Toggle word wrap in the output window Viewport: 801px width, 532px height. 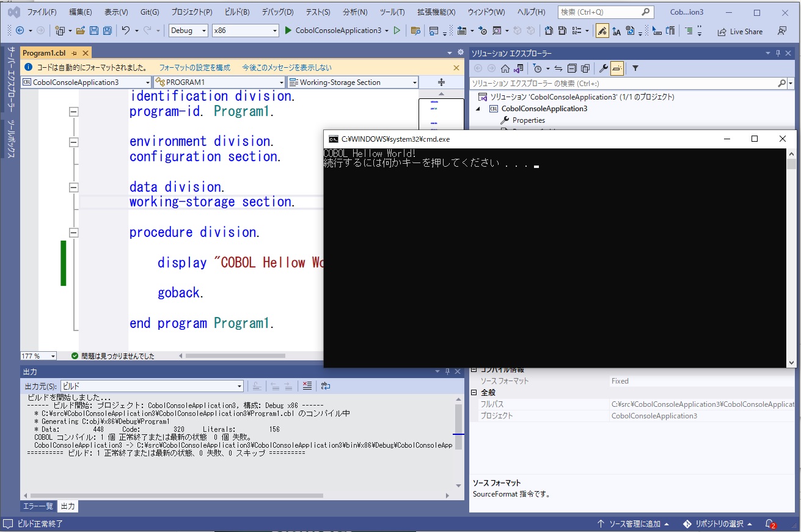pyautogui.click(x=326, y=386)
